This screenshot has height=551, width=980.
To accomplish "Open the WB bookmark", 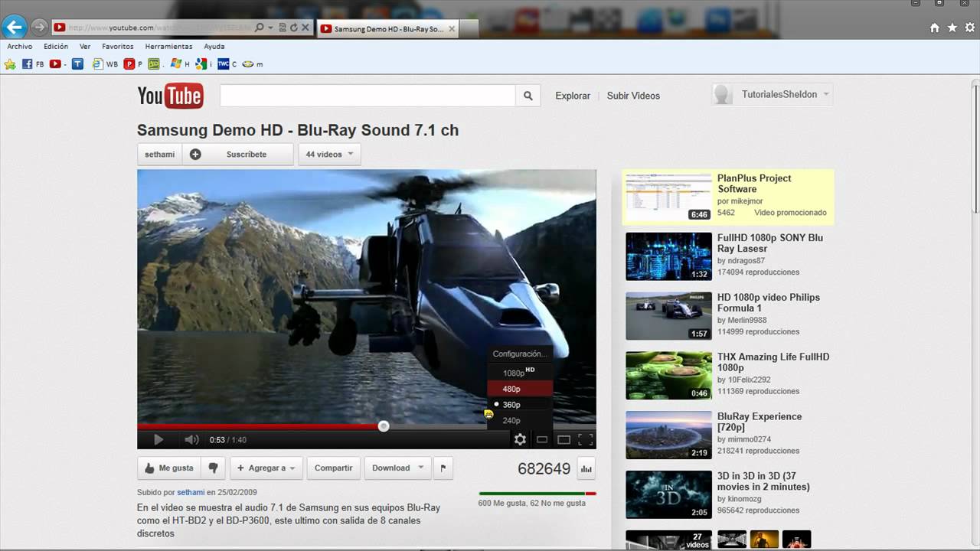I will point(105,64).
